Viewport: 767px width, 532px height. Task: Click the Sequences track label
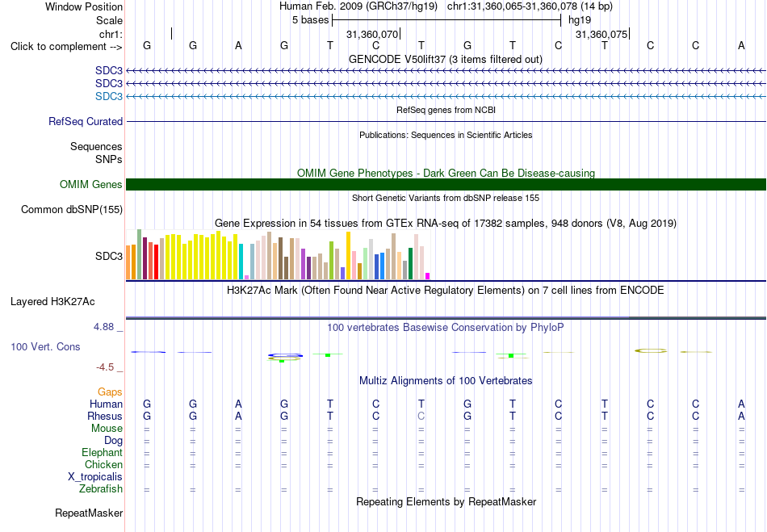tap(96, 147)
